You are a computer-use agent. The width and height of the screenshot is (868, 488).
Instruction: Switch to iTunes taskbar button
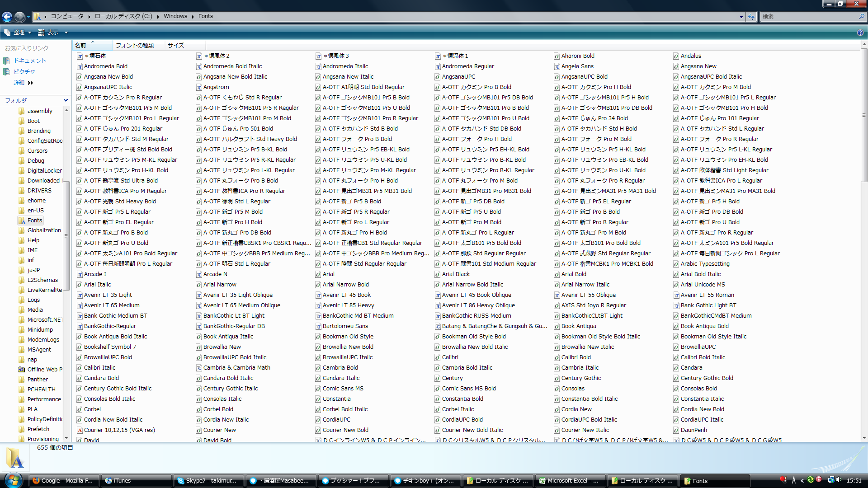point(136,481)
